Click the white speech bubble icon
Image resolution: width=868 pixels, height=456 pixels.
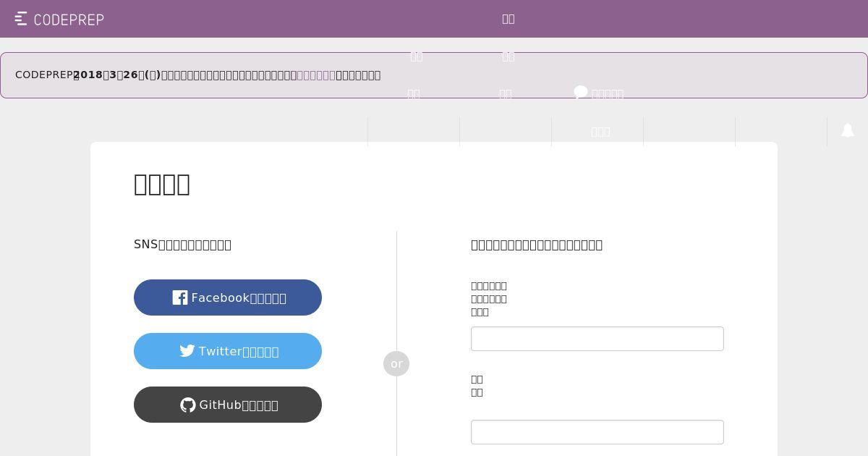(x=581, y=93)
